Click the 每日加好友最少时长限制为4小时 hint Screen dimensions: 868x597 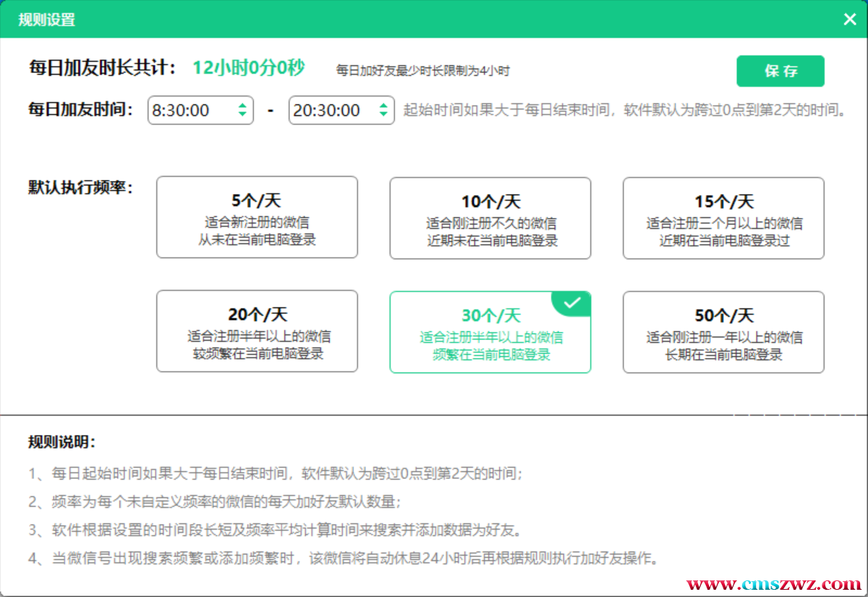[x=423, y=71]
